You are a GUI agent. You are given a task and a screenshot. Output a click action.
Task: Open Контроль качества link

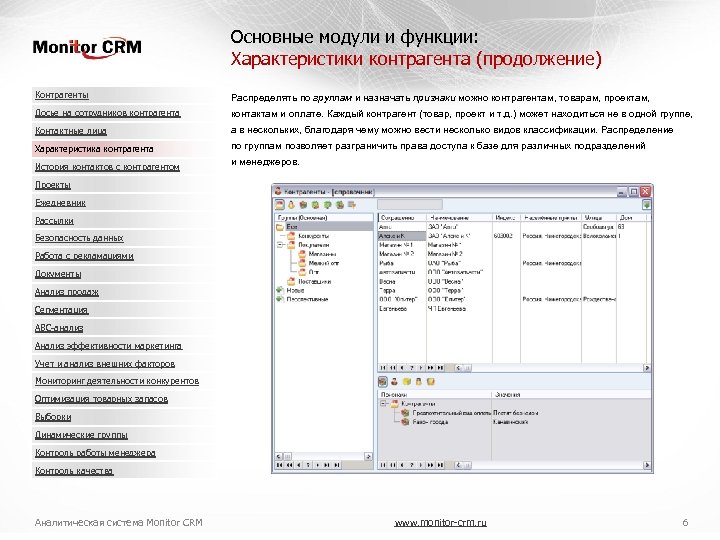coord(74,471)
